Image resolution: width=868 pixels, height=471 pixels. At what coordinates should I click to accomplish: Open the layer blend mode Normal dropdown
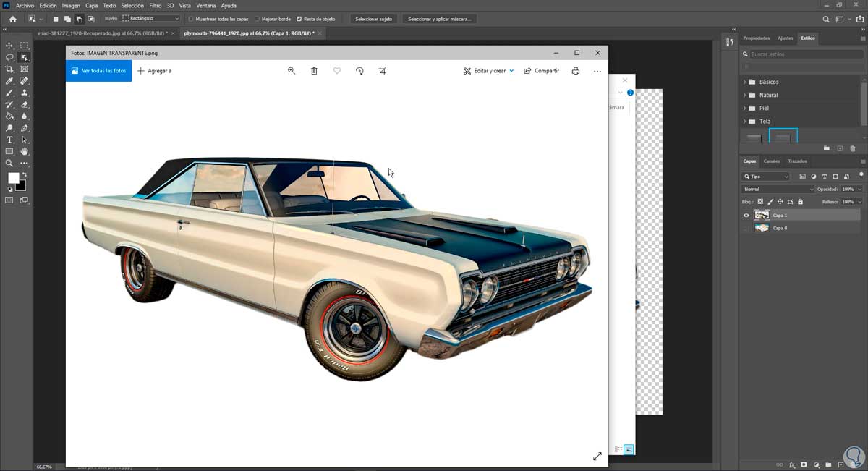point(778,189)
